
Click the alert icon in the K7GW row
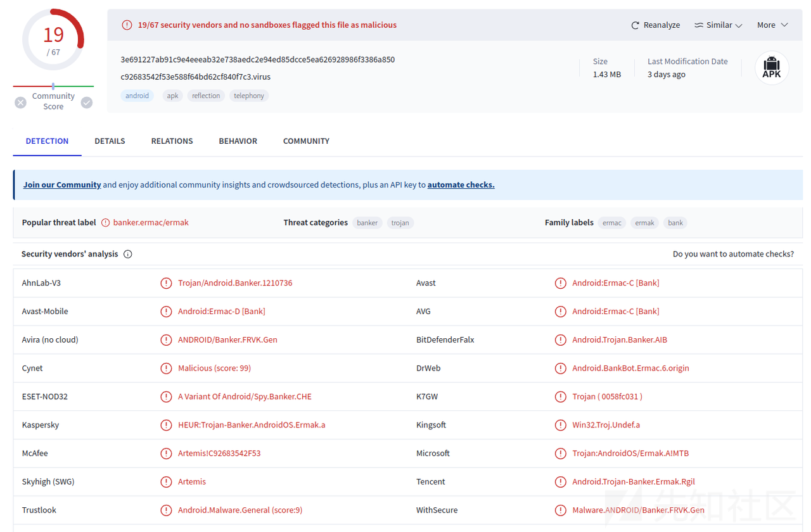click(x=560, y=396)
